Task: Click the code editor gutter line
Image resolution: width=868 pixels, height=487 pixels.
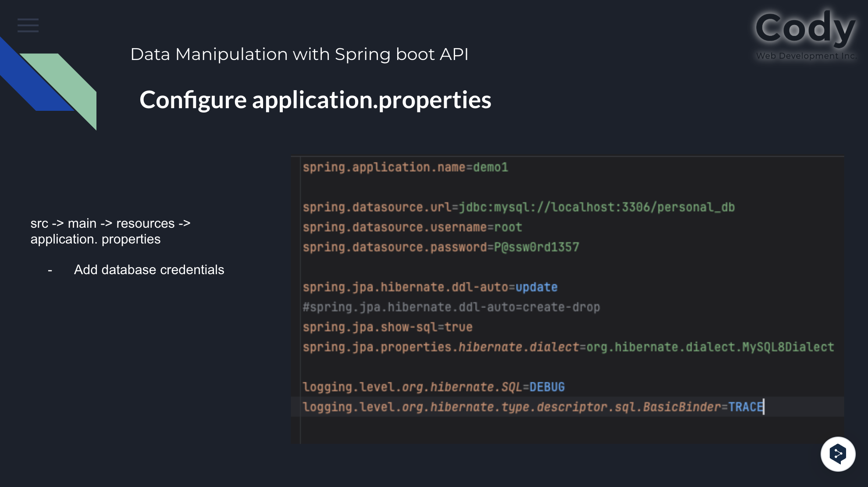Action: click(300, 429)
